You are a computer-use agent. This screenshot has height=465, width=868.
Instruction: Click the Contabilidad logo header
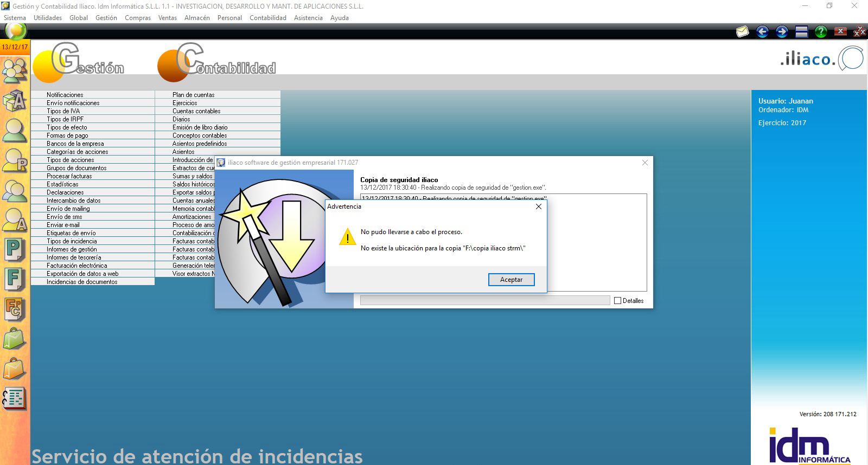coord(217,62)
